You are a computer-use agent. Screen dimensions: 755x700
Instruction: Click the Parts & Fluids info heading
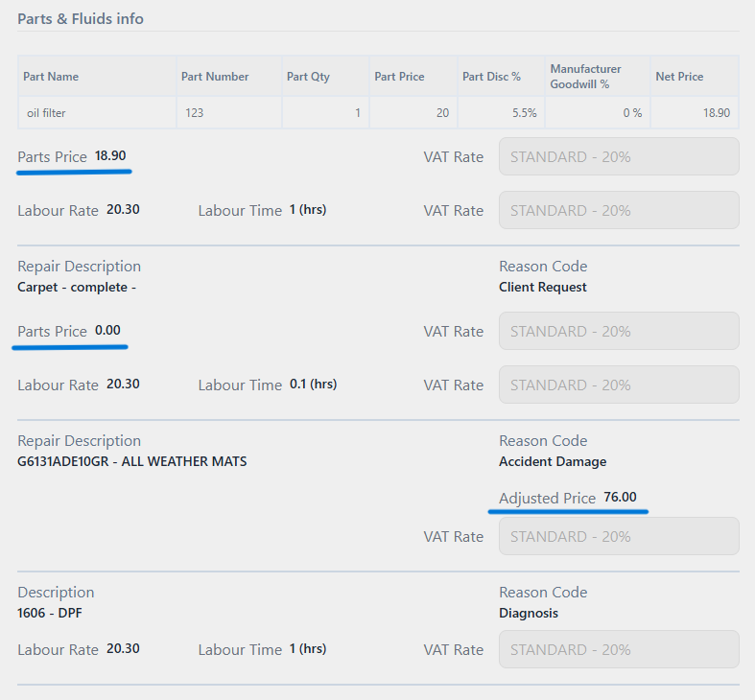click(x=81, y=18)
